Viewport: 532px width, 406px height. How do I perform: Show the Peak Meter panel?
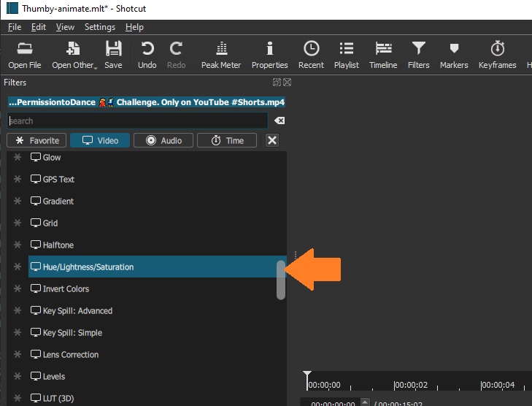coord(221,55)
